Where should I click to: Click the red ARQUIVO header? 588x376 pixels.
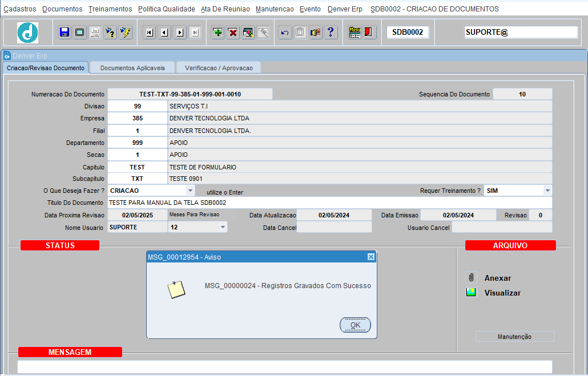click(x=510, y=245)
